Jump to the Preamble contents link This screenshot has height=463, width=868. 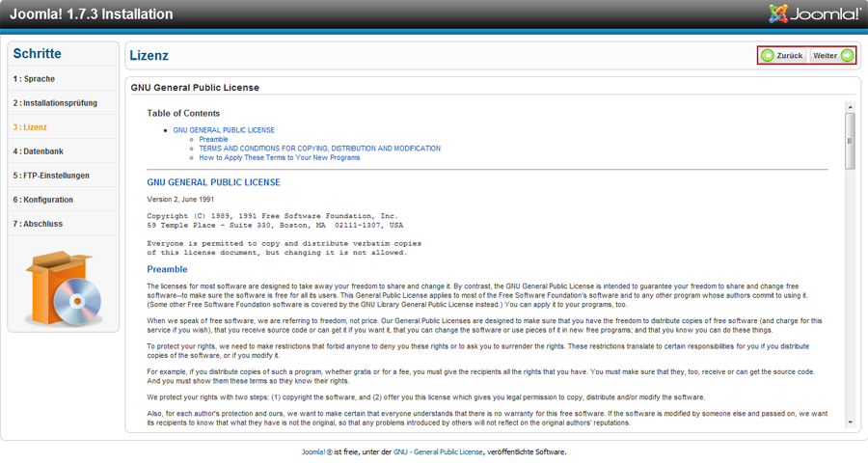tap(214, 140)
